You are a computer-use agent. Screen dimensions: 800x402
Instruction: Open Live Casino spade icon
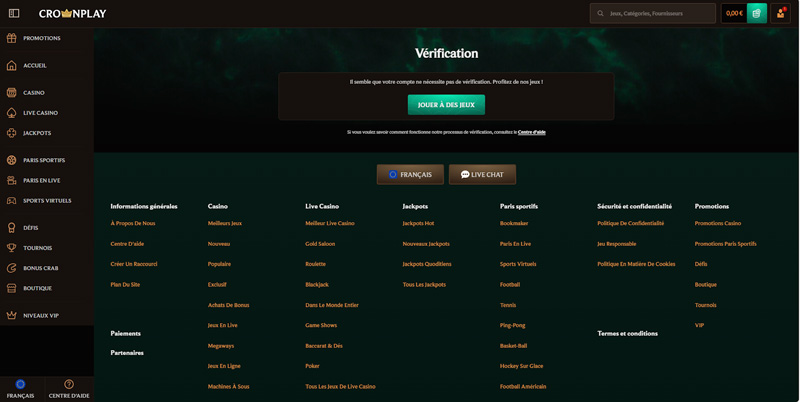point(11,113)
